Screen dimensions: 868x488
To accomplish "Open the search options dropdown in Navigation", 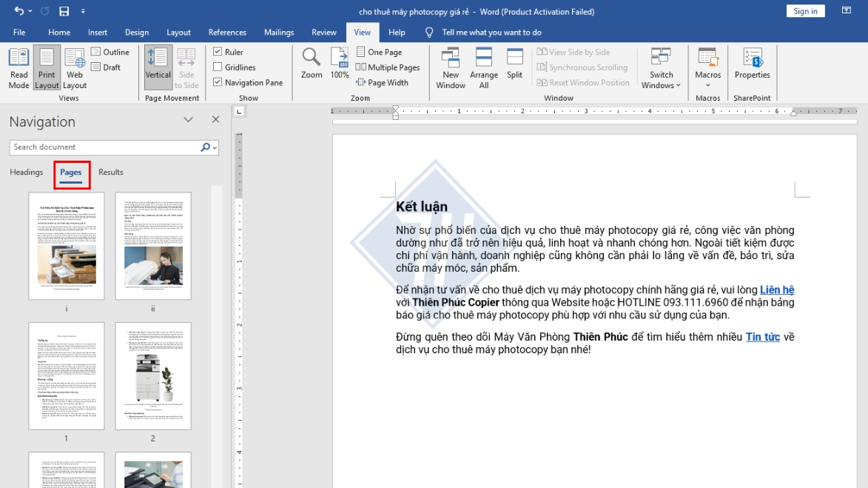I will click(x=213, y=147).
